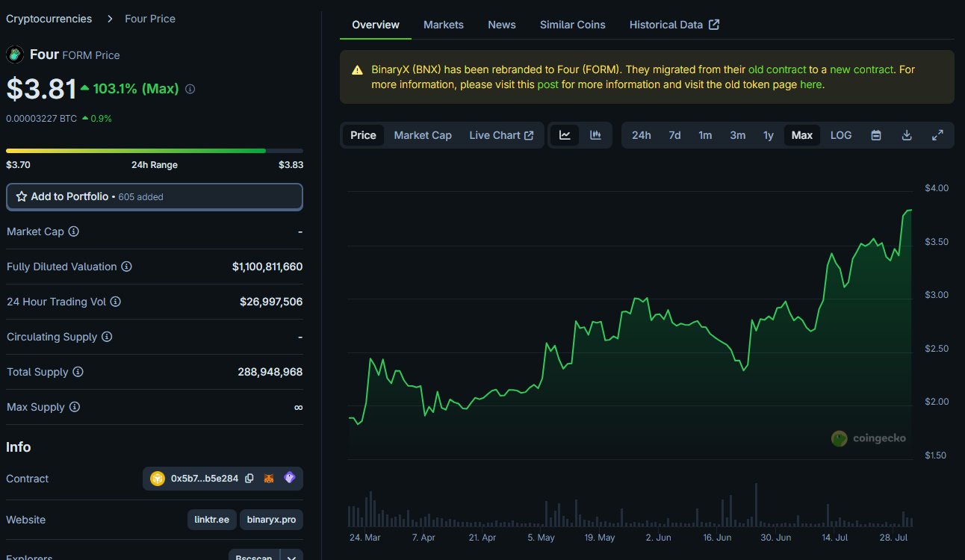Visit old token page via here link

tap(810, 84)
